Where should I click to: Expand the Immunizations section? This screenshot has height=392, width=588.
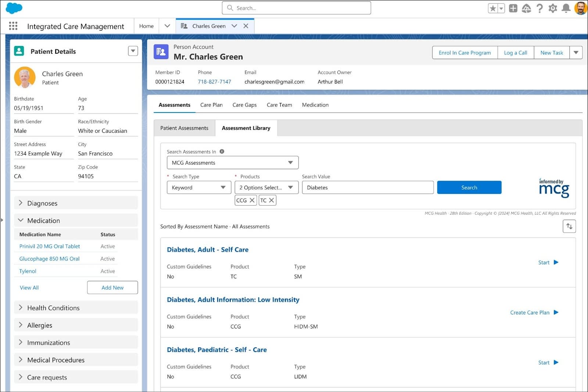coord(76,342)
